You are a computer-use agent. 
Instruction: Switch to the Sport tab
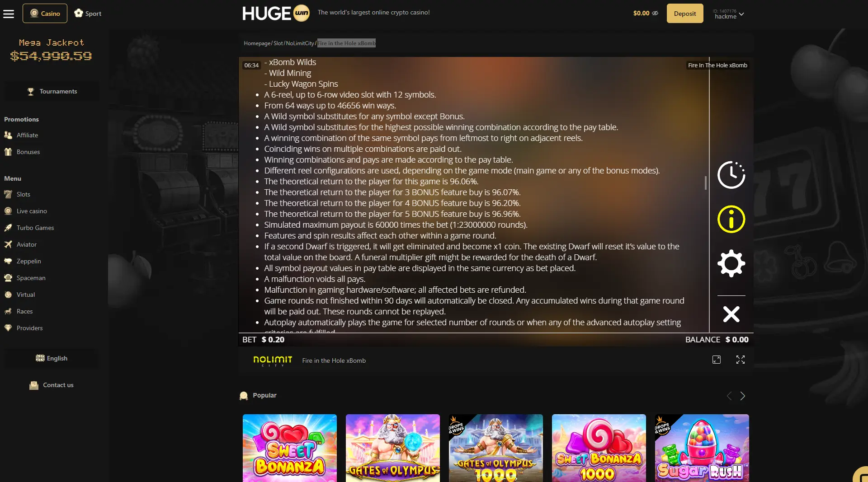coord(88,14)
